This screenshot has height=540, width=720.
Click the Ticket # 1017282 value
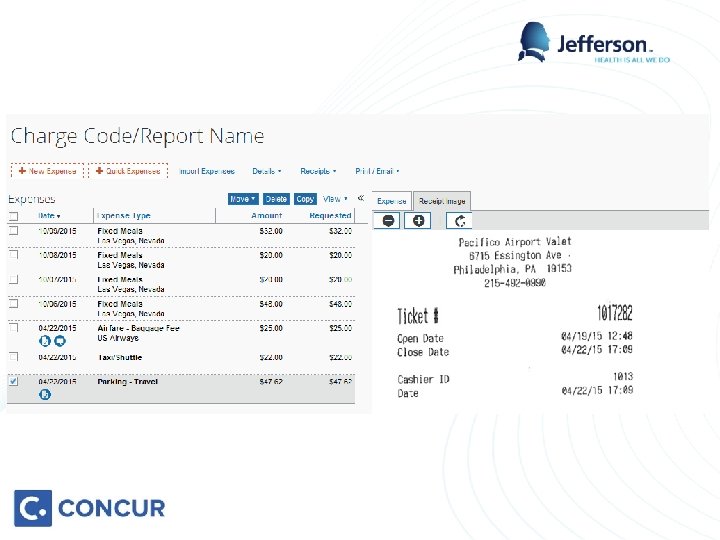point(614,313)
